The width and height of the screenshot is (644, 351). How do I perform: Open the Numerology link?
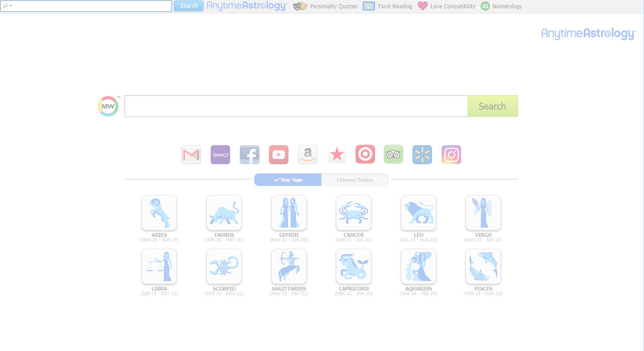[x=507, y=6]
